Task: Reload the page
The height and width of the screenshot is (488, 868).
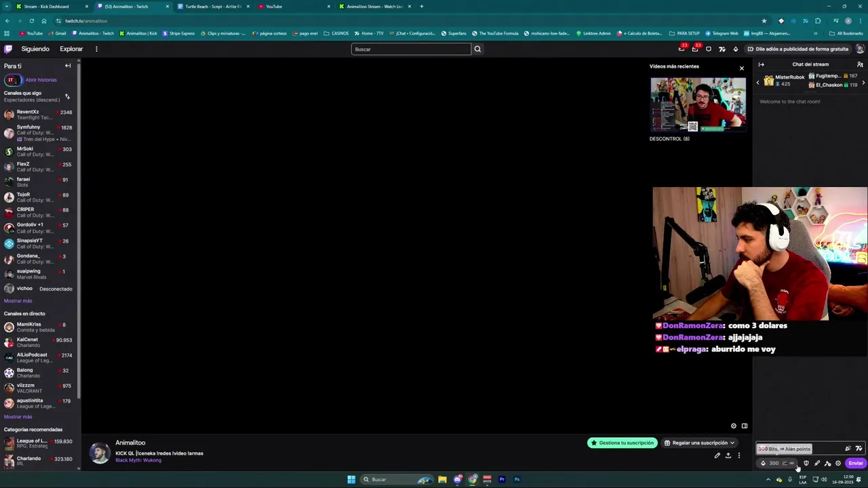Action: click(x=31, y=20)
